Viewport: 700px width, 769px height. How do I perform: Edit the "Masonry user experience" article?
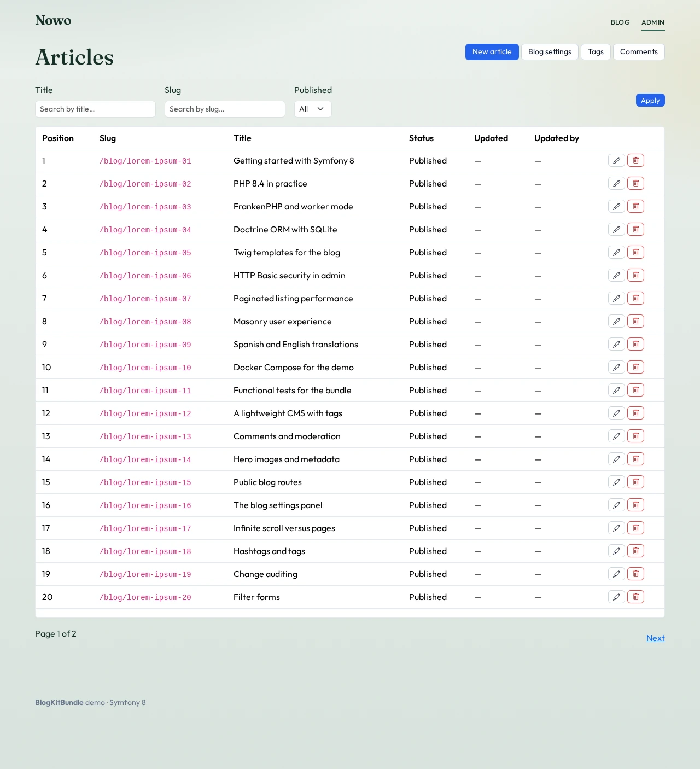coord(616,321)
